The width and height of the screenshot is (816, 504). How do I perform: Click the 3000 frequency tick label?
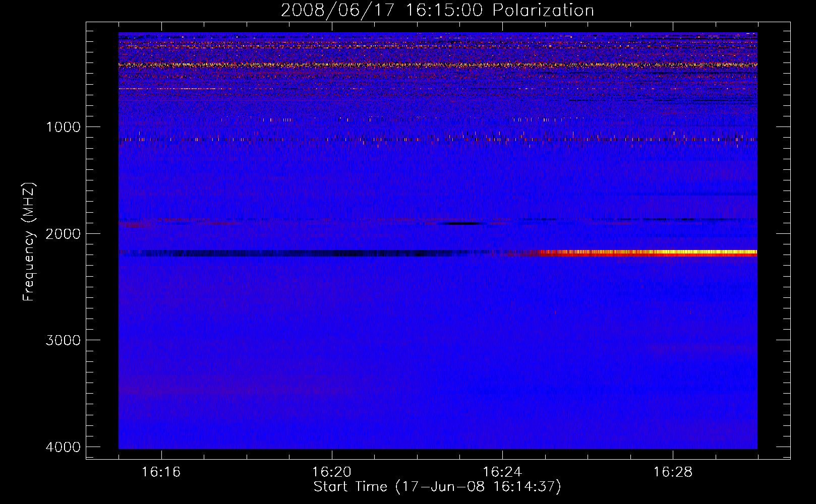point(64,340)
